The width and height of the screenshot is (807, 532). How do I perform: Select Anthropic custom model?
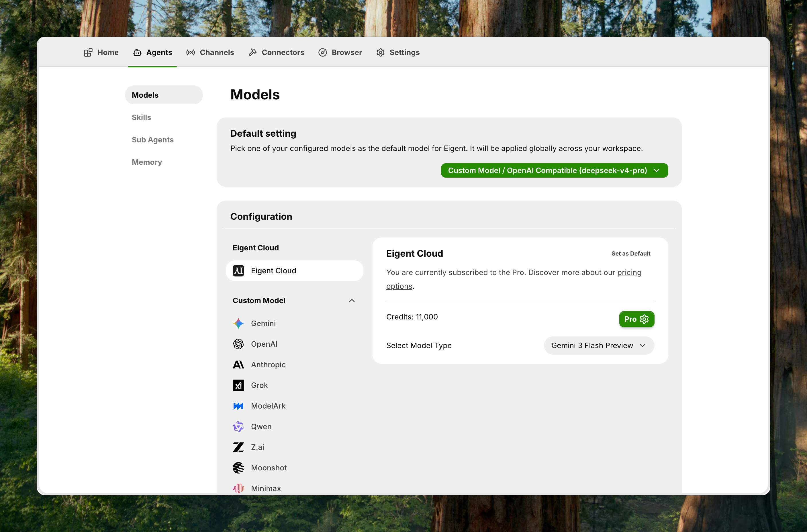tap(295, 365)
